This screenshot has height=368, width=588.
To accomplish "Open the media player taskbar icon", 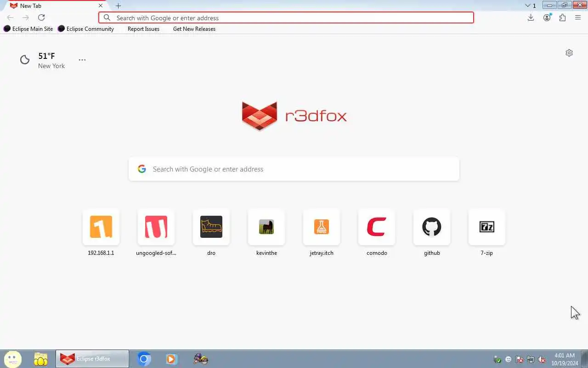I will (x=171, y=359).
